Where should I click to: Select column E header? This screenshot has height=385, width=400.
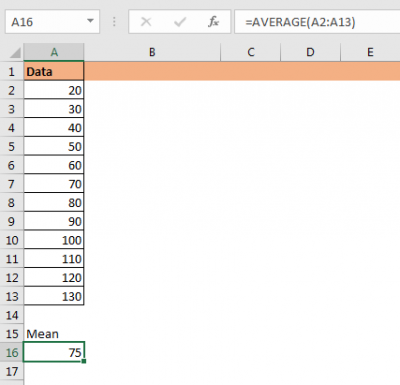pyautogui.click(x=370, y=52)
